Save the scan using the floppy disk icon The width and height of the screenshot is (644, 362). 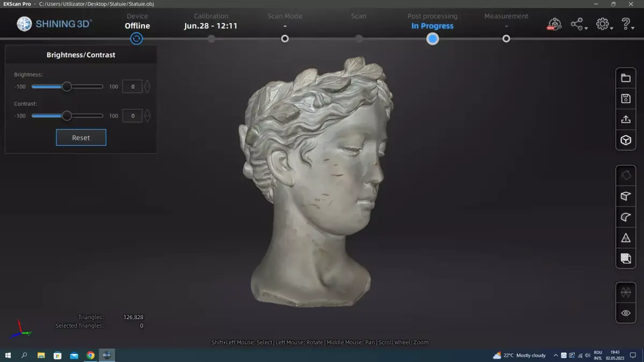626,99
